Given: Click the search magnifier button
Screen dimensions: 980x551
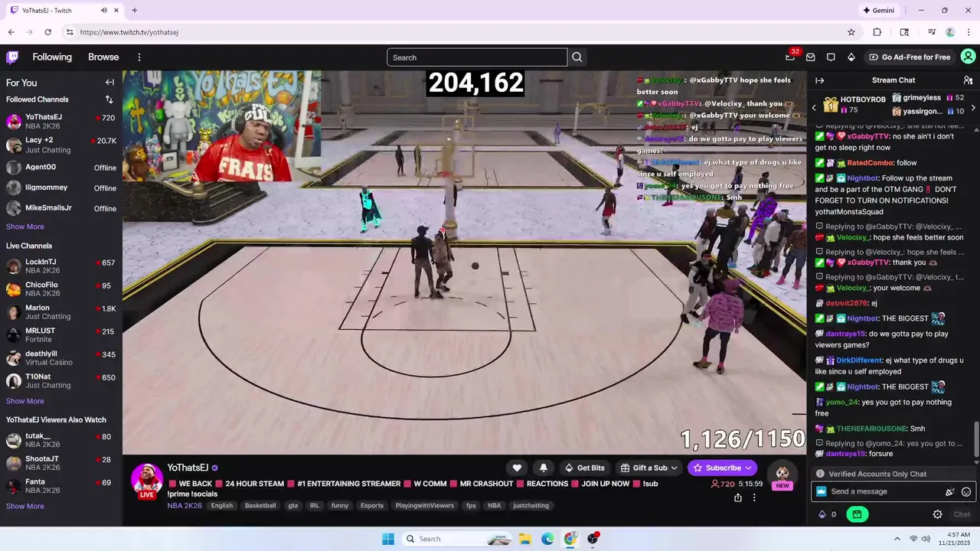Looking at the screenshot, I should tap(577, 57).
